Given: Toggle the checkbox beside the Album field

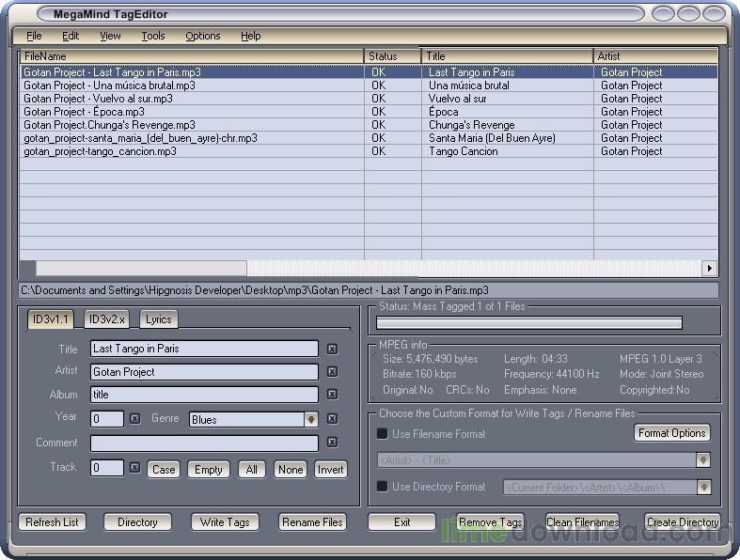Looking at the screenshot, I should tap(332, 396).
